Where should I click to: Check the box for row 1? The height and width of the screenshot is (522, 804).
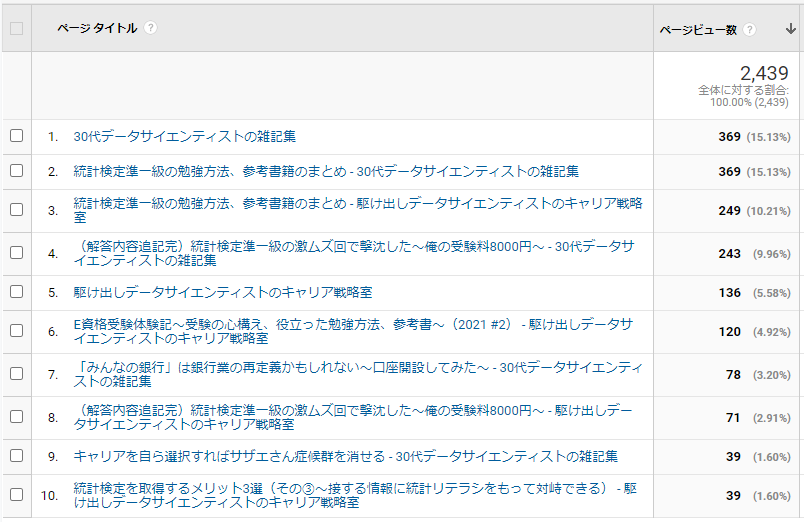(16, 136)
